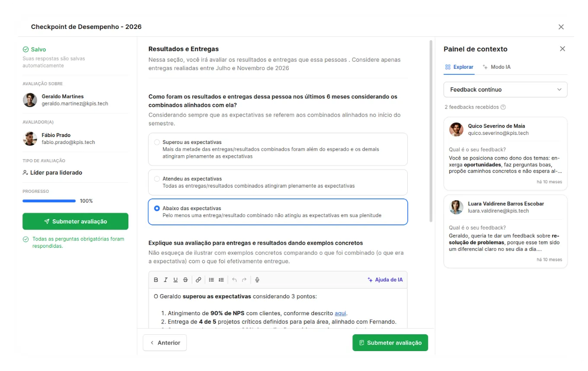The height and width of the screenshot is (371, 588).
Task: Close the Checkpoint de Desempenho dialog
Action: [x=561, y=27]
